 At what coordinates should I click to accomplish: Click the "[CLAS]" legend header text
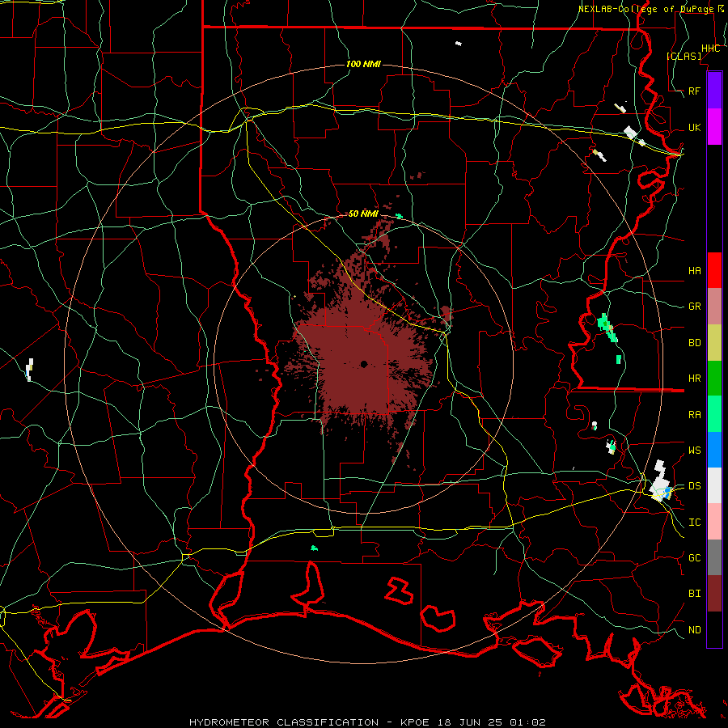[x=684, y=56]
